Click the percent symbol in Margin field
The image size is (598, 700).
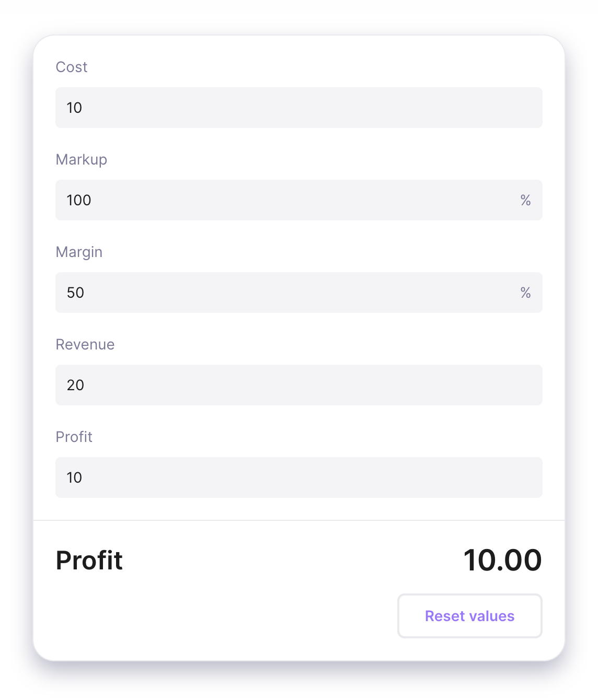click(525, 293)
